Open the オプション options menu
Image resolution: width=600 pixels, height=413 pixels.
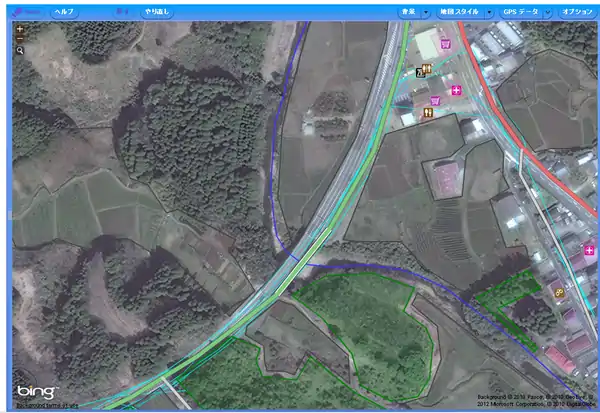(x=576, y=11)
